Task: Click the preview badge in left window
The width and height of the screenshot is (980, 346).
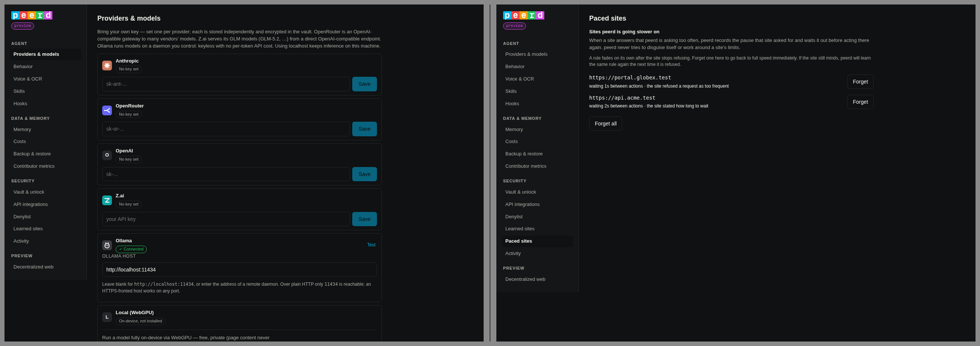Action: point(22,26)
